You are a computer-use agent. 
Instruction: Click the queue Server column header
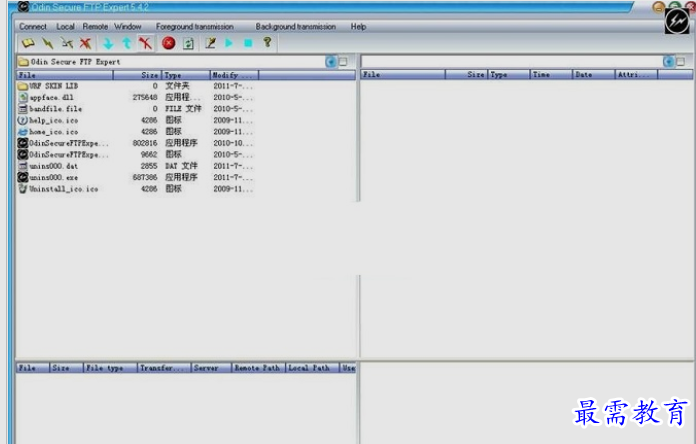(211, 368)
